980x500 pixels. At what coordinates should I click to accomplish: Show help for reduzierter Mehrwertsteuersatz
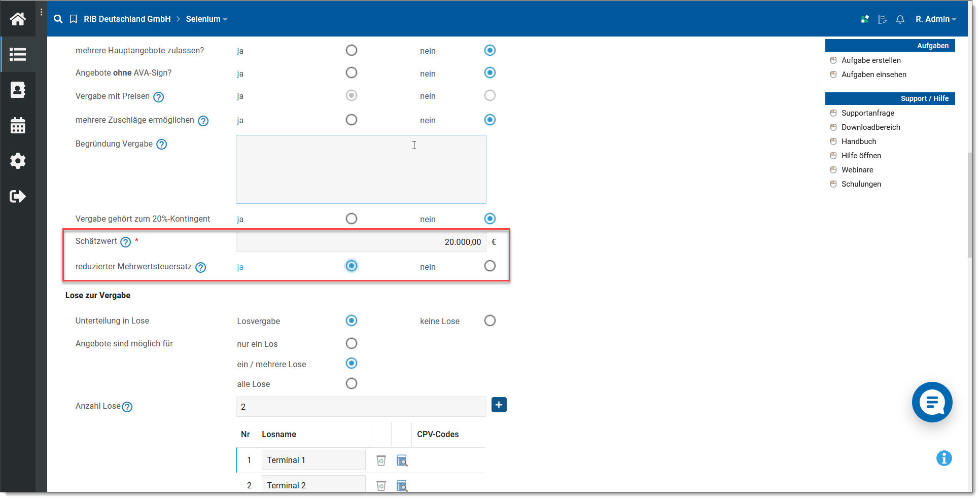[x=201, y=267]
